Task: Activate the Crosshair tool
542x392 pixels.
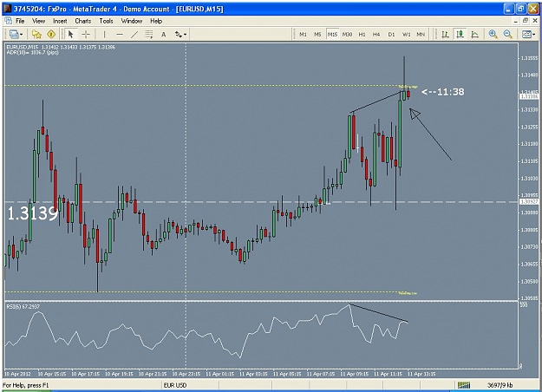Action: click(86, 34)
